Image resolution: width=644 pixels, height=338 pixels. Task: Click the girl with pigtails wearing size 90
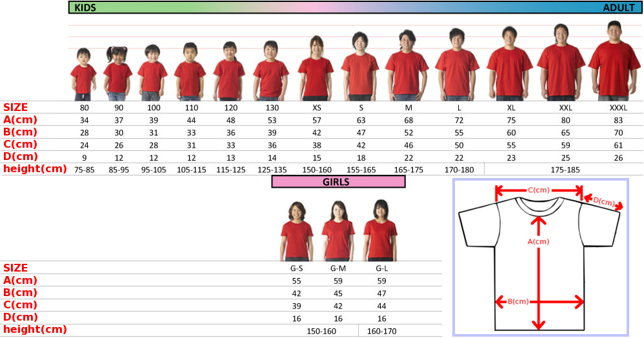pyautogui.click(x=117, y=73)
